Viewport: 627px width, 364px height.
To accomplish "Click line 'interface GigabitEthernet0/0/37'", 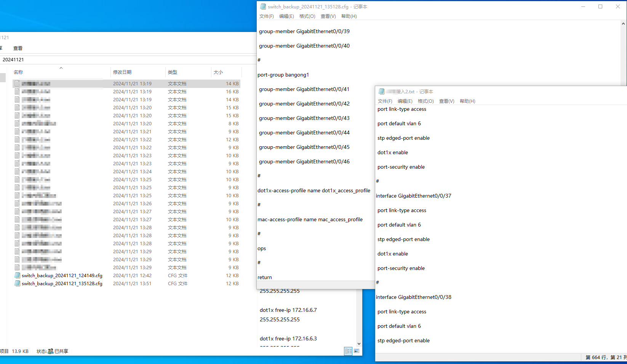I will click(414, 196).
